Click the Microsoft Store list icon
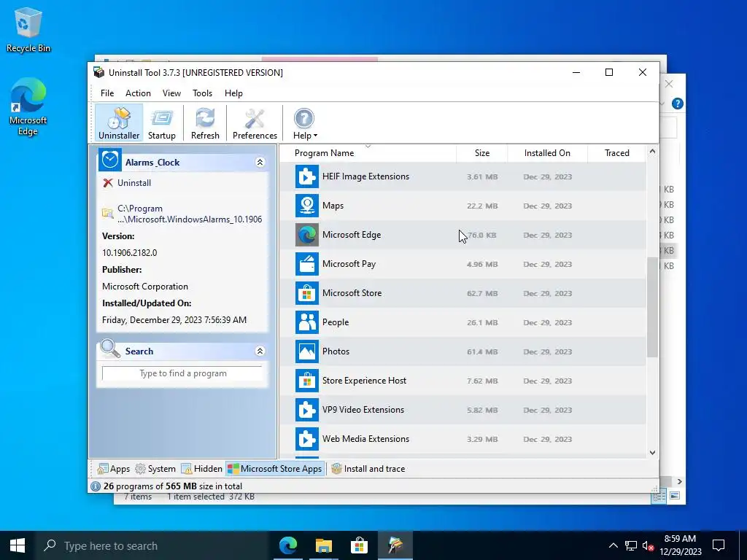The image size is (747, 560). [307, 293]
